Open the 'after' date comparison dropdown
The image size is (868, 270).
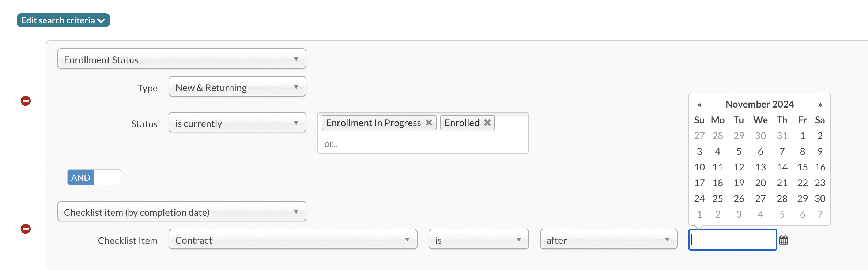(608, 239)
